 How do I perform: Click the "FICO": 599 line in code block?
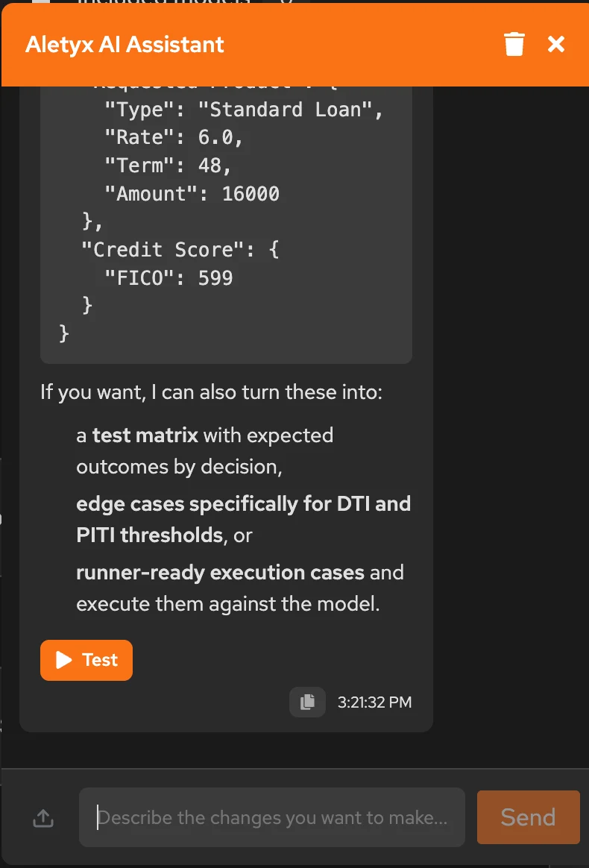point(168,277)
